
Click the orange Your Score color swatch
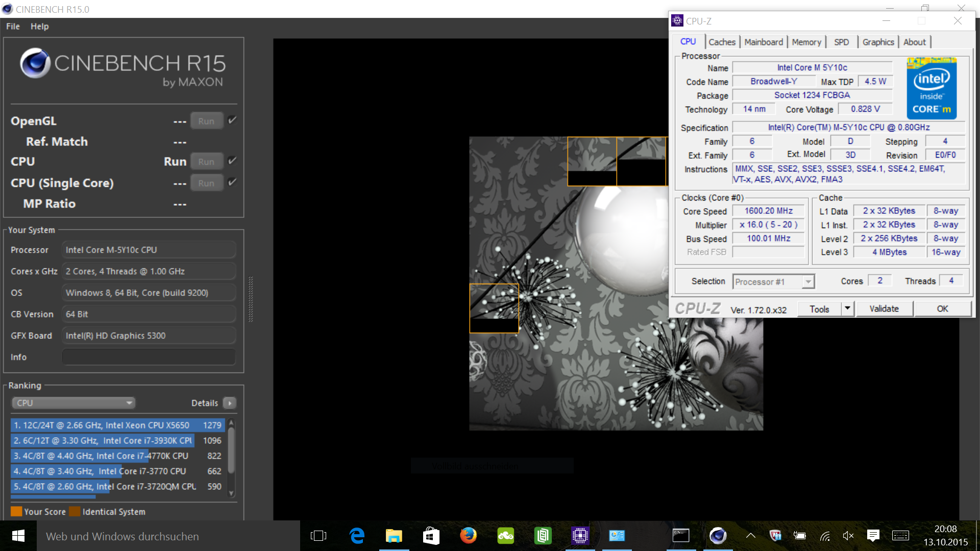pyautogui.click(x=16, y=511)
